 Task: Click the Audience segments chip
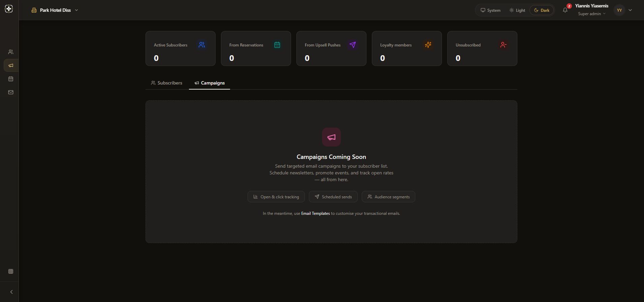[x=388, y=197]
